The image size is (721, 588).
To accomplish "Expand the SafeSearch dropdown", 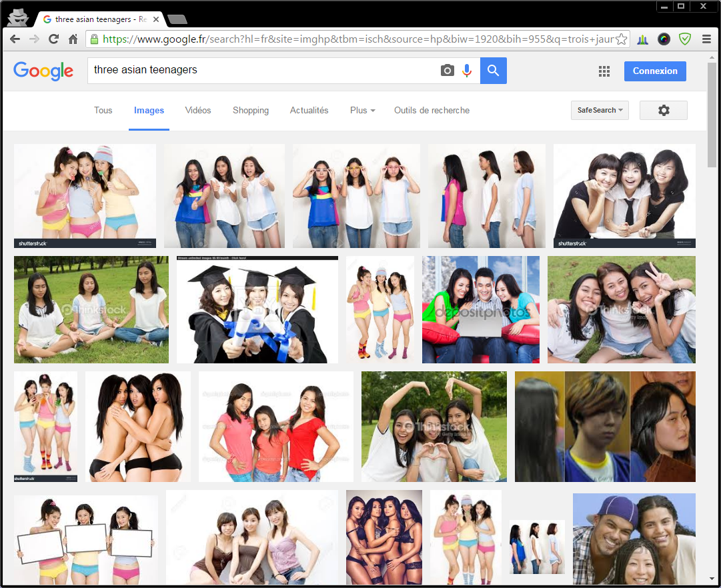I will [x=600, y=111].
